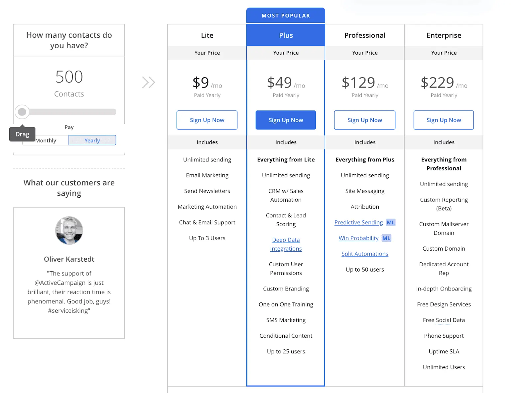The image size is (532, 393).
Task: Click the Plus plan heading
Action: click(286, 35)
